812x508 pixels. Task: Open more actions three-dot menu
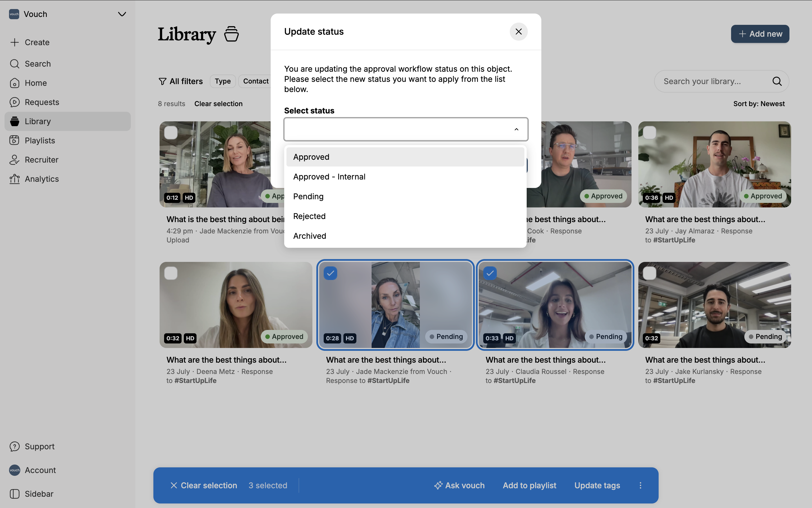coord(640,485)
